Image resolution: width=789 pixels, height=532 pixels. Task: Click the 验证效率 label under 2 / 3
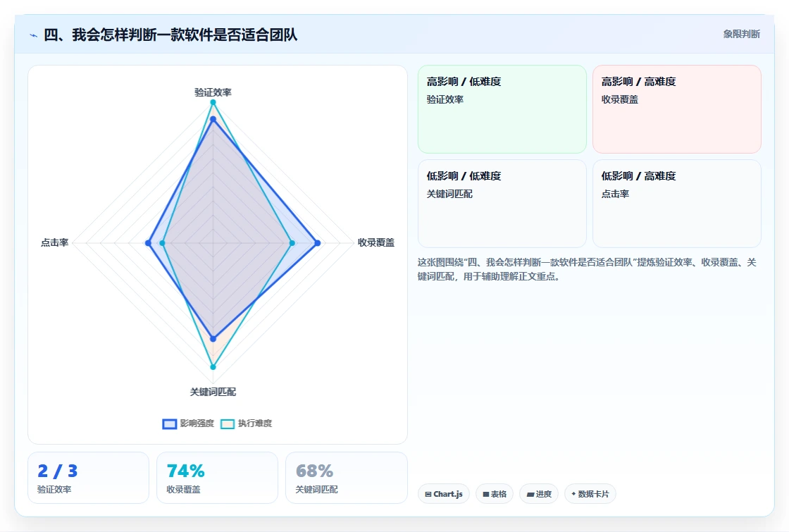click(x=54, y=489)
